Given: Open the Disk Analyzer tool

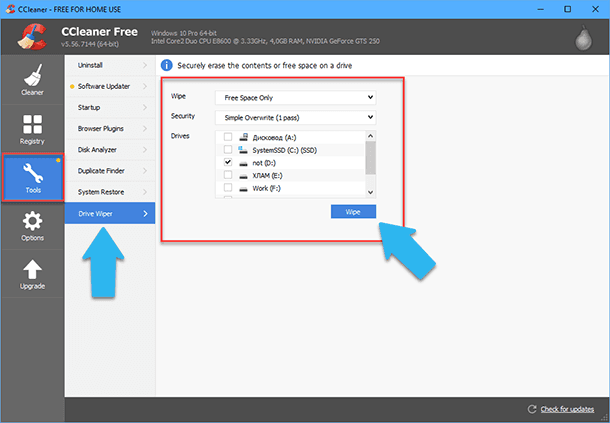Looking at the screenshot, I should pyautogui.click(x=110, y=149).
